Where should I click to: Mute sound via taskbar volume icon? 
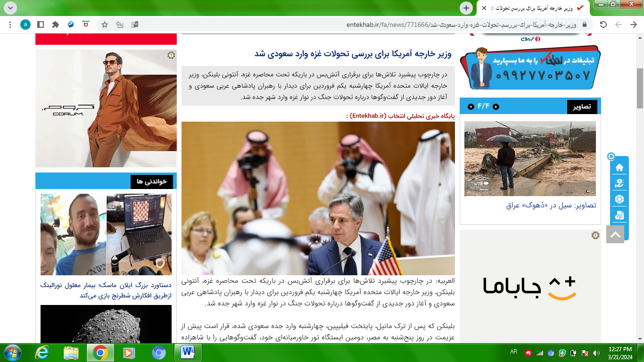(x=596, y=353)
